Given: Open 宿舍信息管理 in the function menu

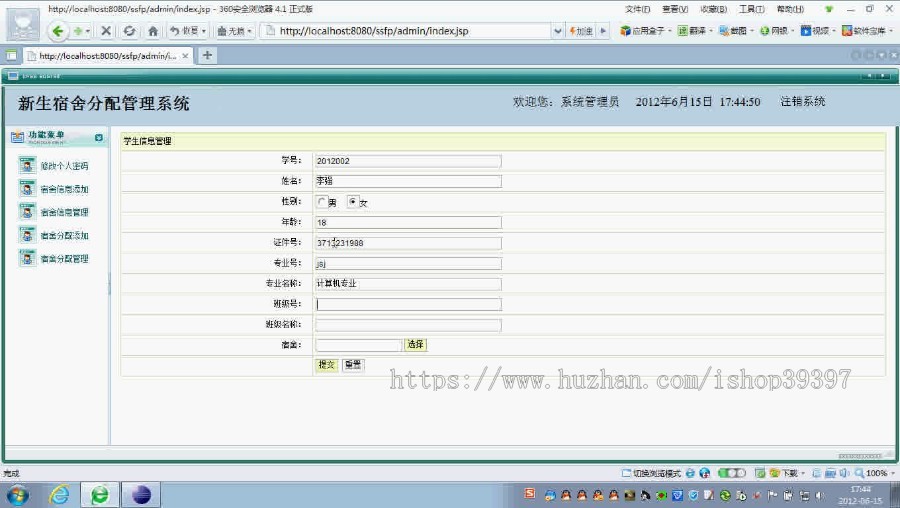Looking at the screenshot, I should pos(64,212).
